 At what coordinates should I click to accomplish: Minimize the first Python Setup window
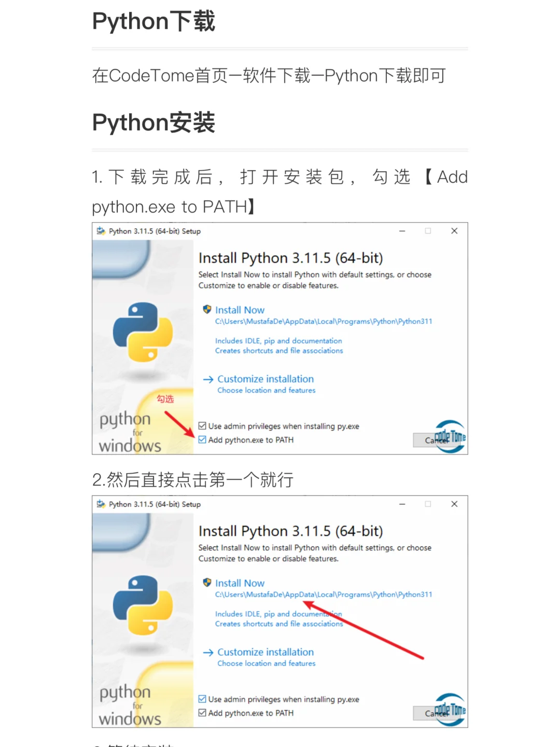pyautogui.click(x=402, y=231)
